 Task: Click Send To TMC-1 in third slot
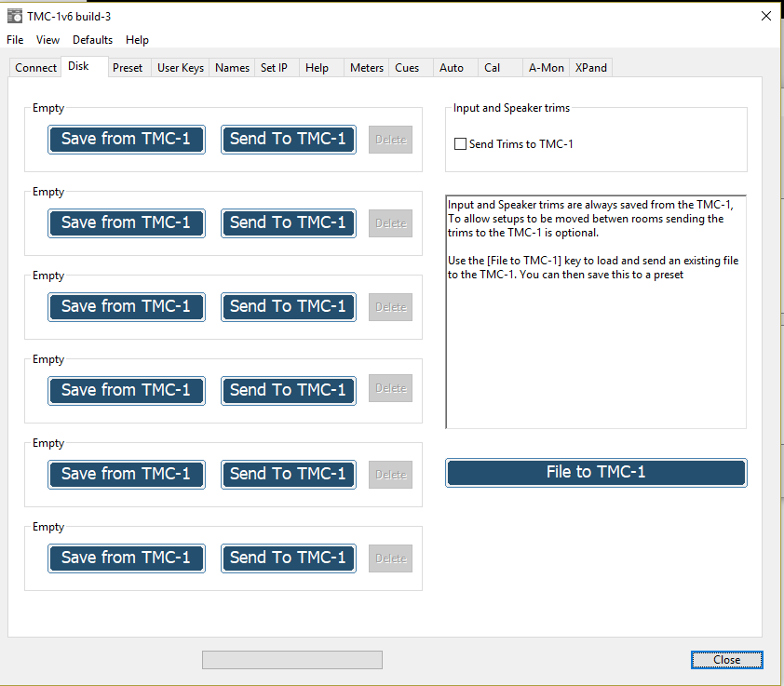[289, 307]
